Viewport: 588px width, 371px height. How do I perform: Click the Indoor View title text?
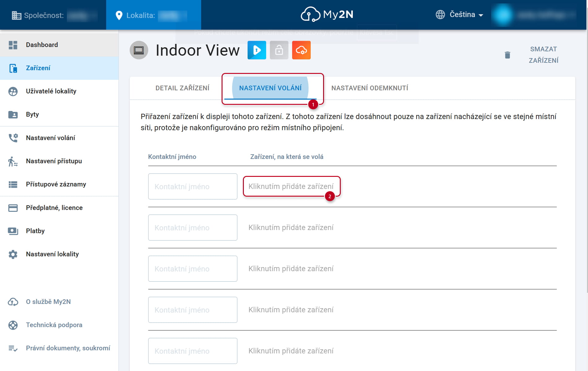[197, 50]
